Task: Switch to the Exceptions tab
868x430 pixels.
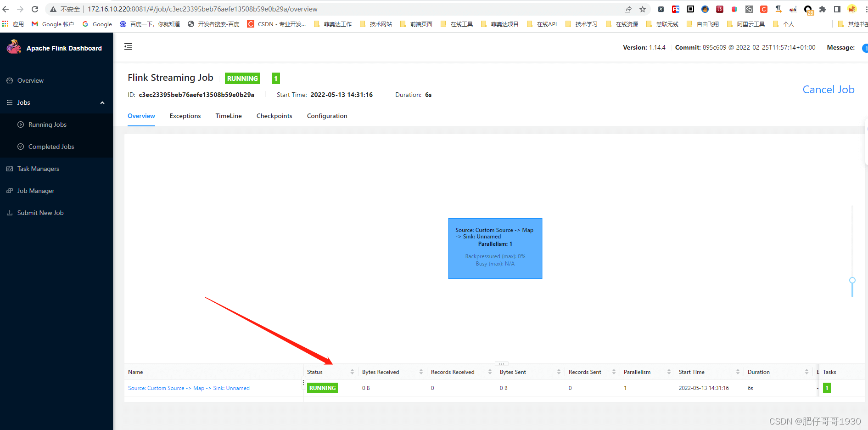Action: click(x=185, y=116)
